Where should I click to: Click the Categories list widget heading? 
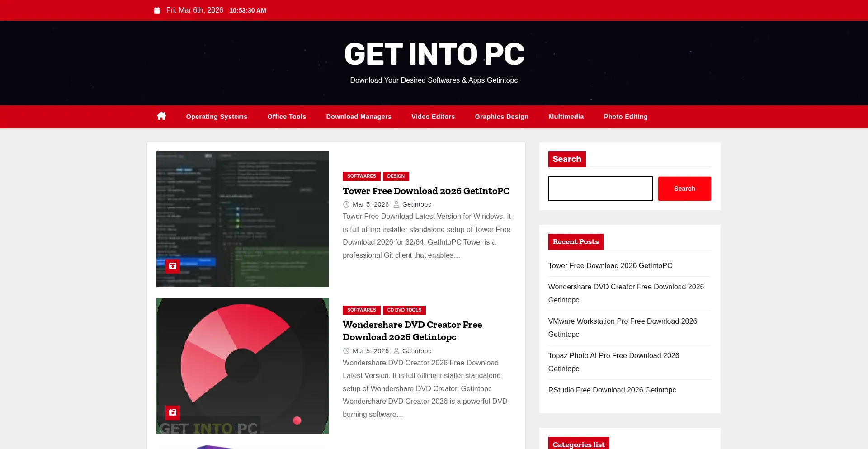click(579, 444)
